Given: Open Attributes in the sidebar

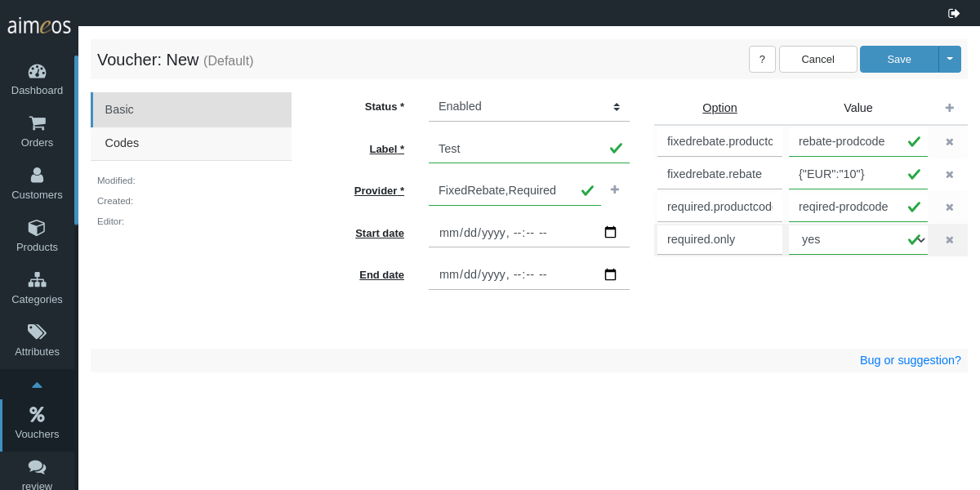Looking at the screenshot, I should (37, 341).
